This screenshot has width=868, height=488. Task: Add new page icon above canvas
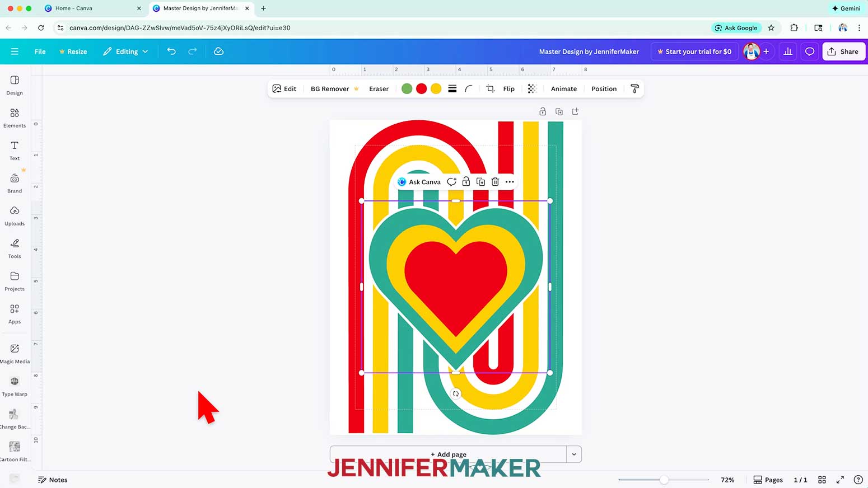(x=575, y=112)
